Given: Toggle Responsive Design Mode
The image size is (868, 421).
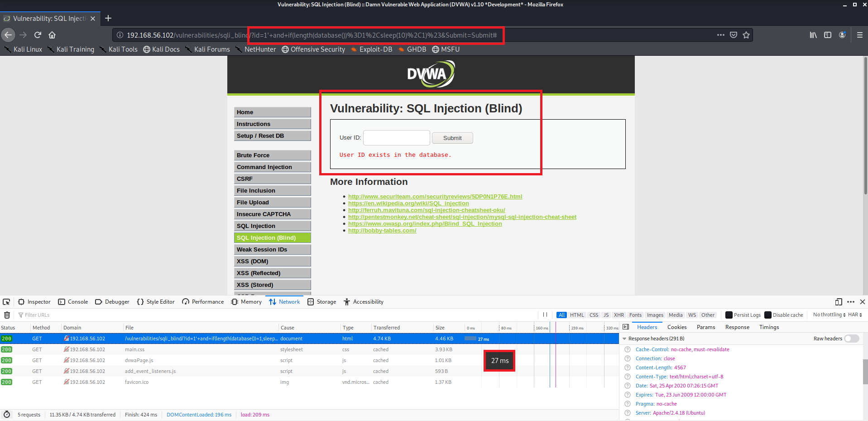Looking at the screenshot, I should (x=839, y=302).
